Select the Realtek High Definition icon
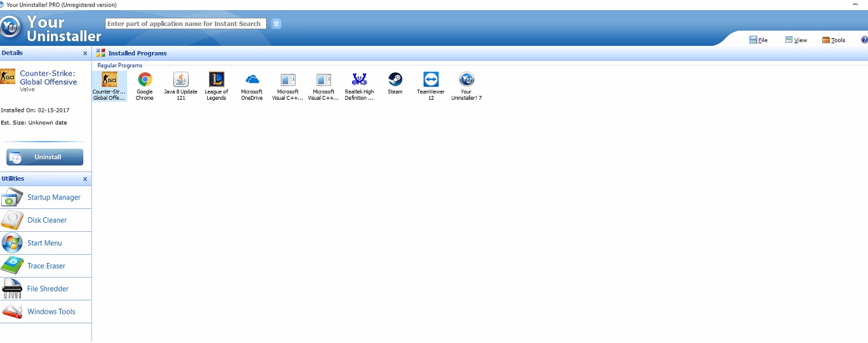 359,79
